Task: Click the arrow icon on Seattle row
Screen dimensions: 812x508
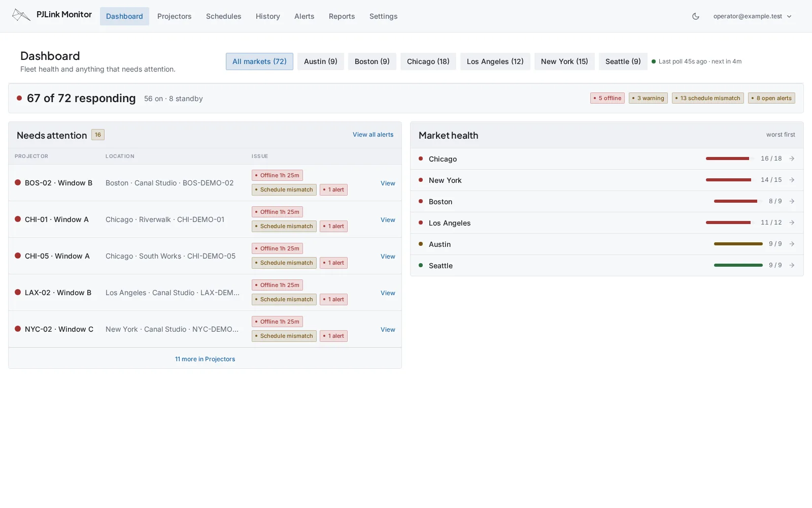Action: pos(792,265)
